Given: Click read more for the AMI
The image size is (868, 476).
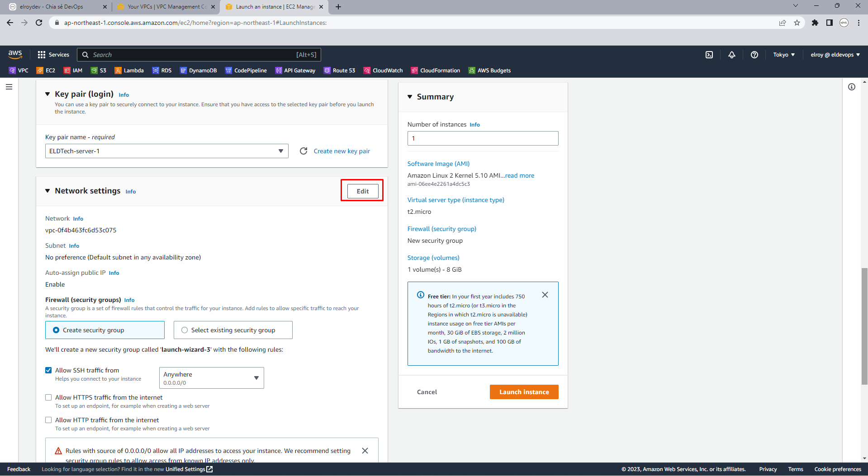Looking at the screenshot, I should click(520, 175).
